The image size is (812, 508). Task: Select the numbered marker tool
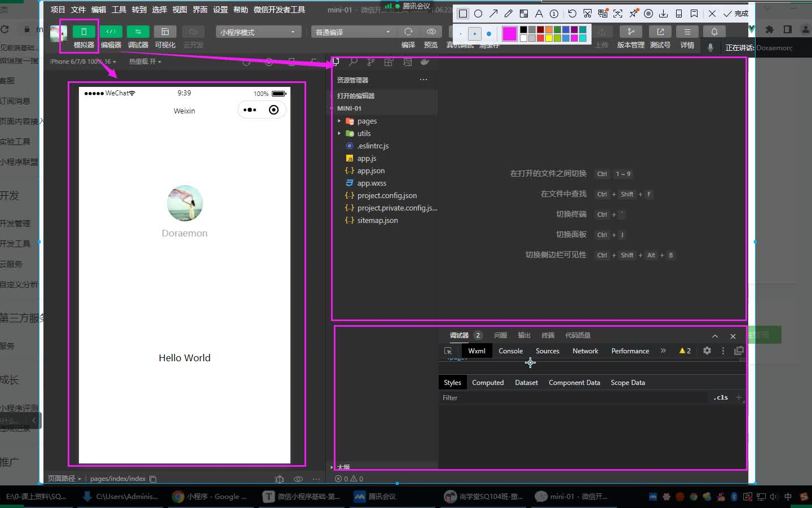554,14
